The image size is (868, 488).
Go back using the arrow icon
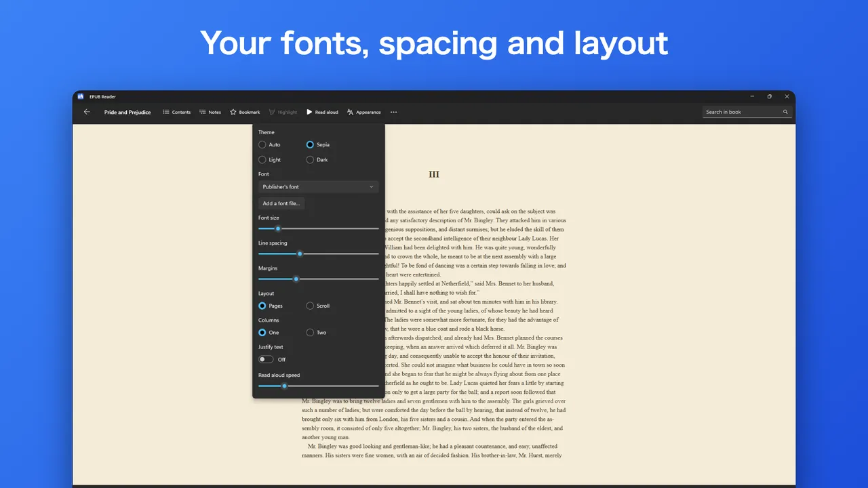tap(87, 112)
